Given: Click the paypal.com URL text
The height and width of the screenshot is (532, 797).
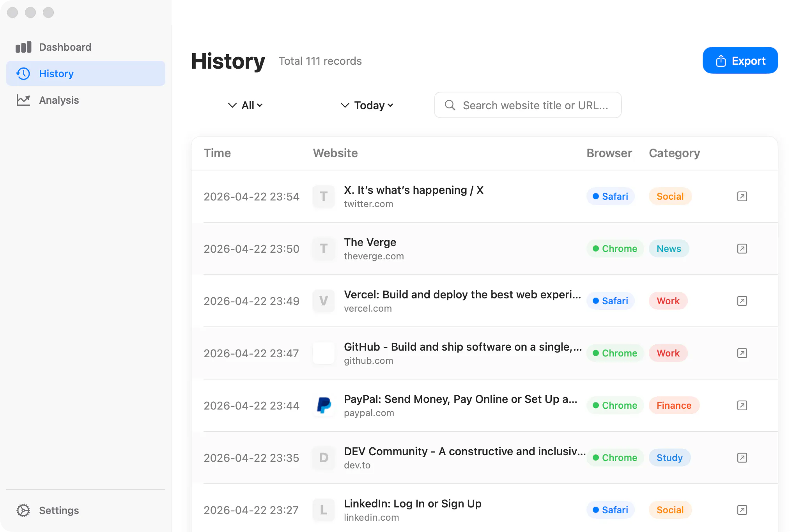Looking at the screenshot, I should (x=369, y=413).
